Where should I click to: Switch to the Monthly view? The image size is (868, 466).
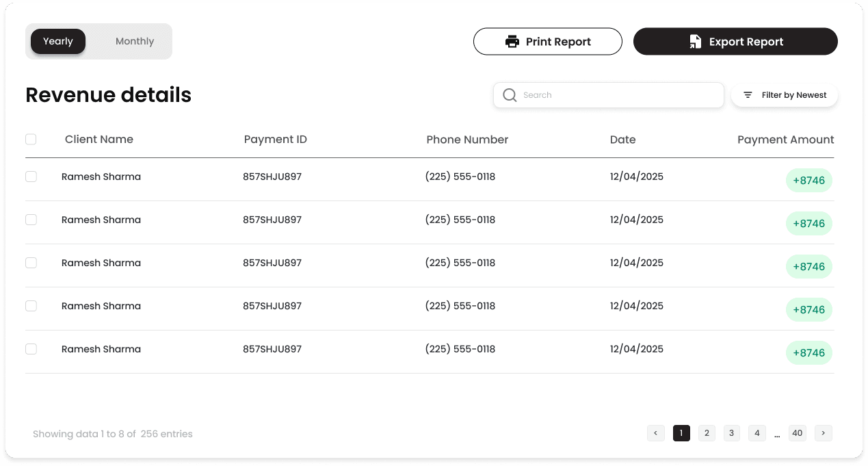point(134,41)
